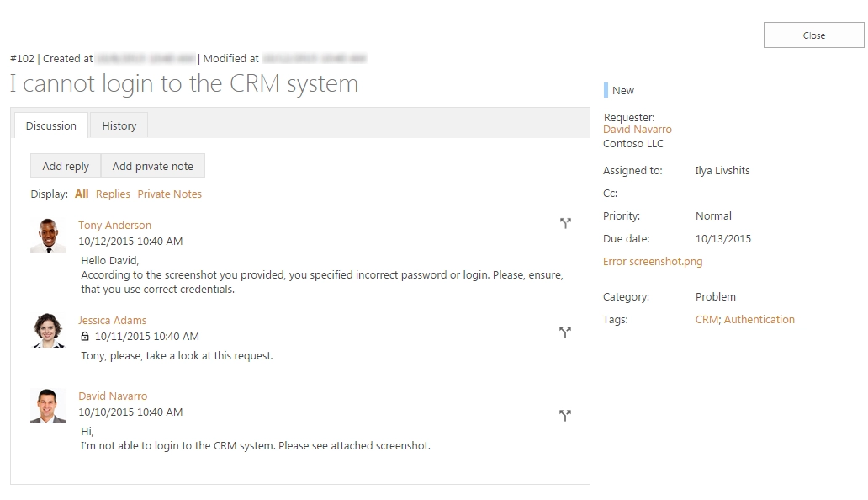Click split icon on David Navarro's message

[x=564, y=415]
